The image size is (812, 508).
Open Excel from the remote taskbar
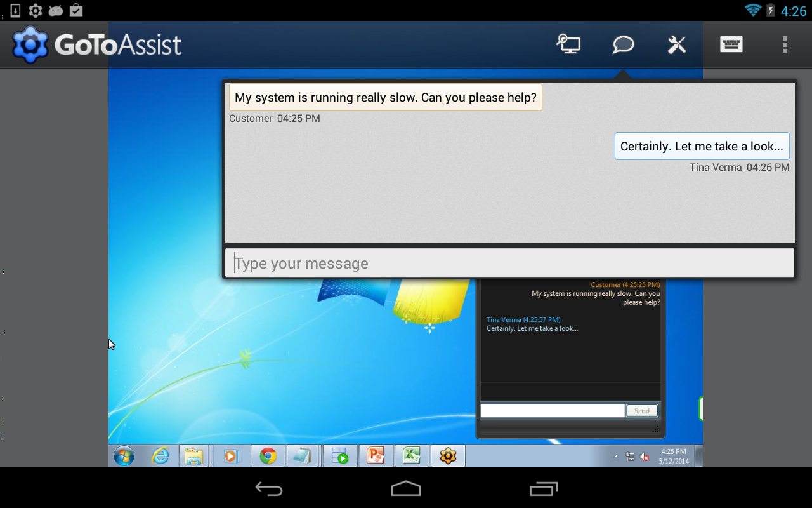pos(412,456)
